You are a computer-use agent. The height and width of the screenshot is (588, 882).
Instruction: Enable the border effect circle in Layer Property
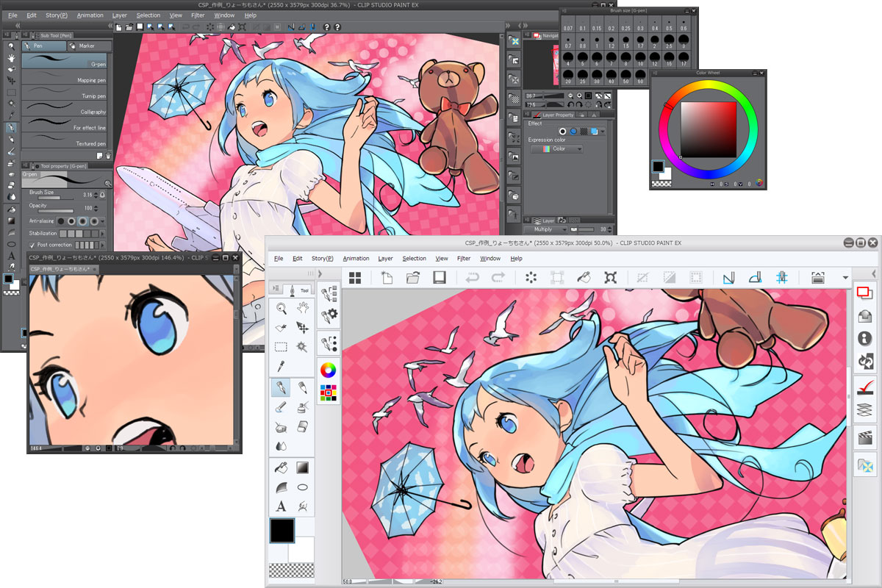(x=562, y=131)
